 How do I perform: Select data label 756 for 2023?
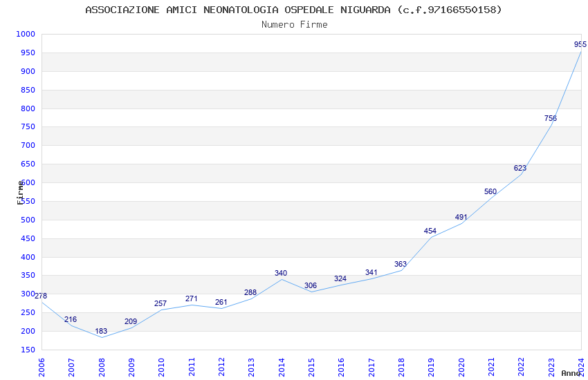[x=551, y=118]
